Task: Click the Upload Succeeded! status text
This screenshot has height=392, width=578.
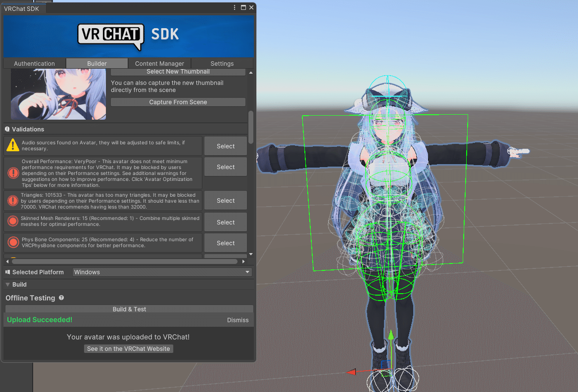Action: (x=40, y=320)
